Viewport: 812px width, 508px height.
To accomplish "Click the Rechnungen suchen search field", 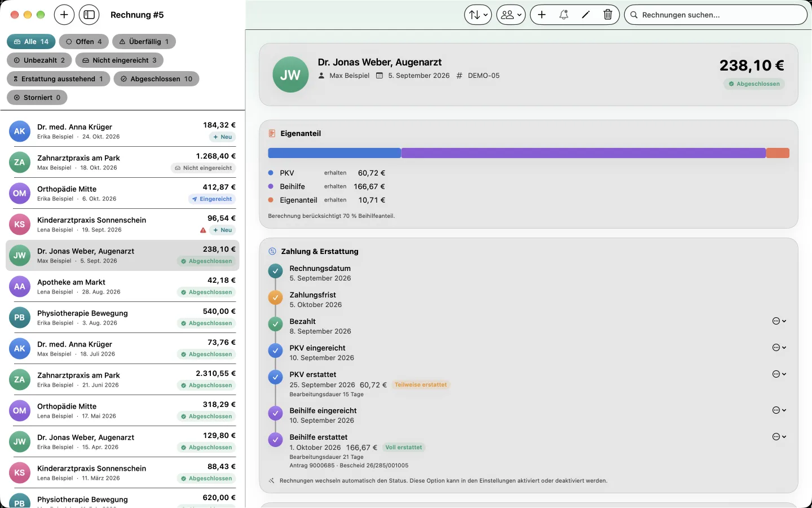I will pyautogui.click(x=716, y=15).
